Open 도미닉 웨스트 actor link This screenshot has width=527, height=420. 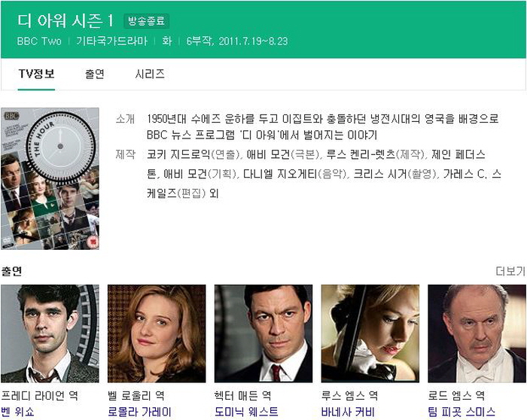pyautogui.click(x=246, y=412)
